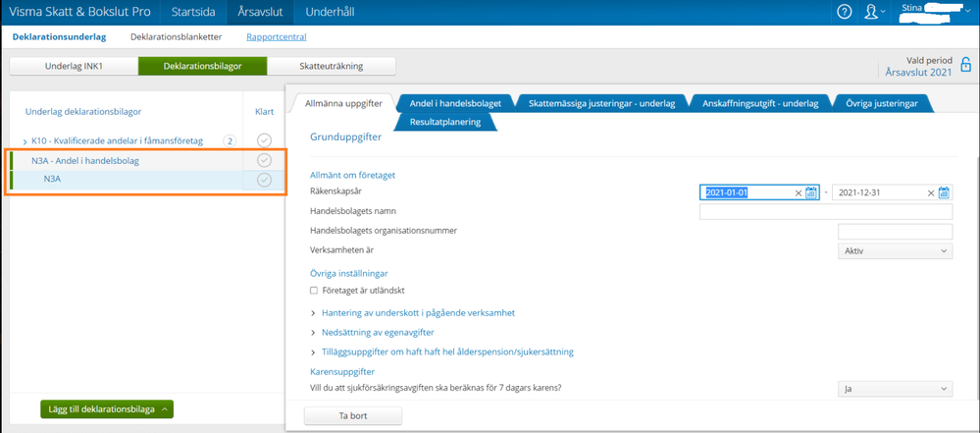Switch to 'Andel i handelsbolaget' tab

point(455,103)
